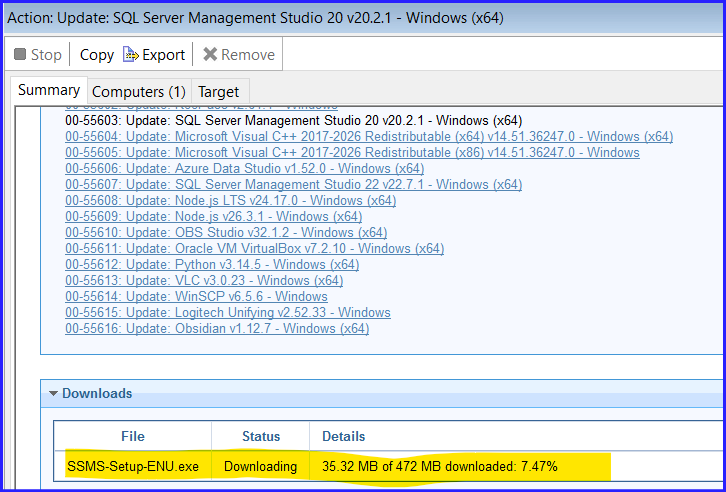Open the Target tab
726x492 pixels.
219,92
